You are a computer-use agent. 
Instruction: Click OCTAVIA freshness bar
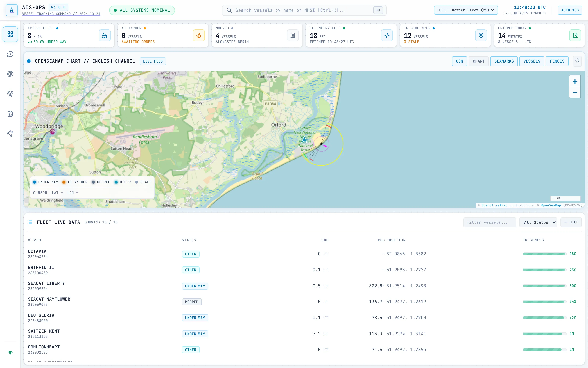(544, 254)
